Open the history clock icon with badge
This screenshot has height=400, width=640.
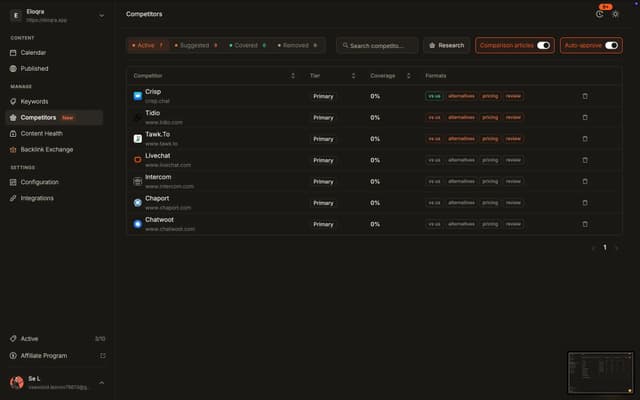pyautogui.click(x=600, y=14)
